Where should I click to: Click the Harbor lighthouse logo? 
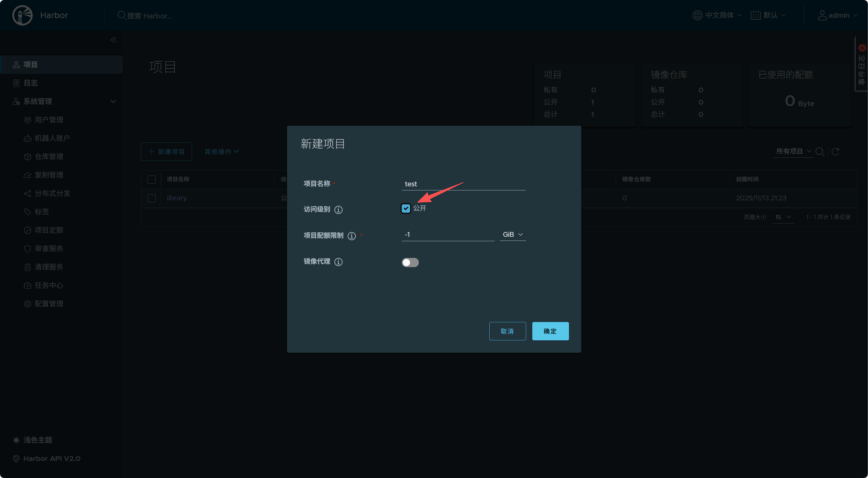click(x=22, y=15)
